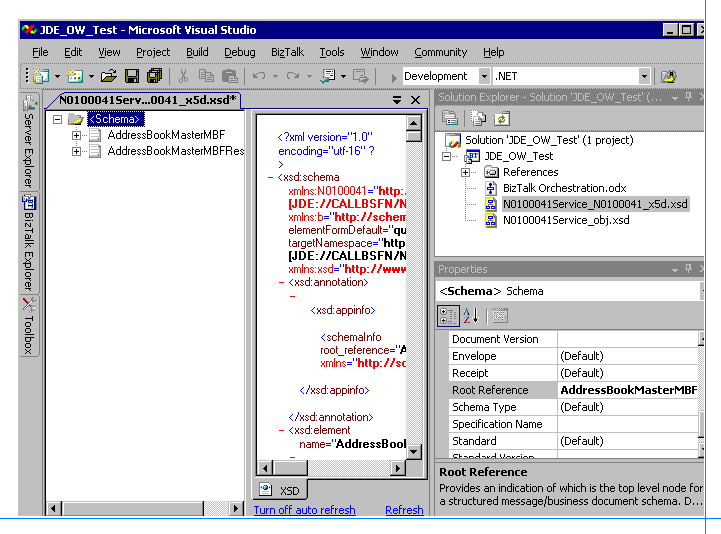Sort Properties alphabetically with A-Z icon
This screenshot has height=534, width=721.
[x=471, y=316]
